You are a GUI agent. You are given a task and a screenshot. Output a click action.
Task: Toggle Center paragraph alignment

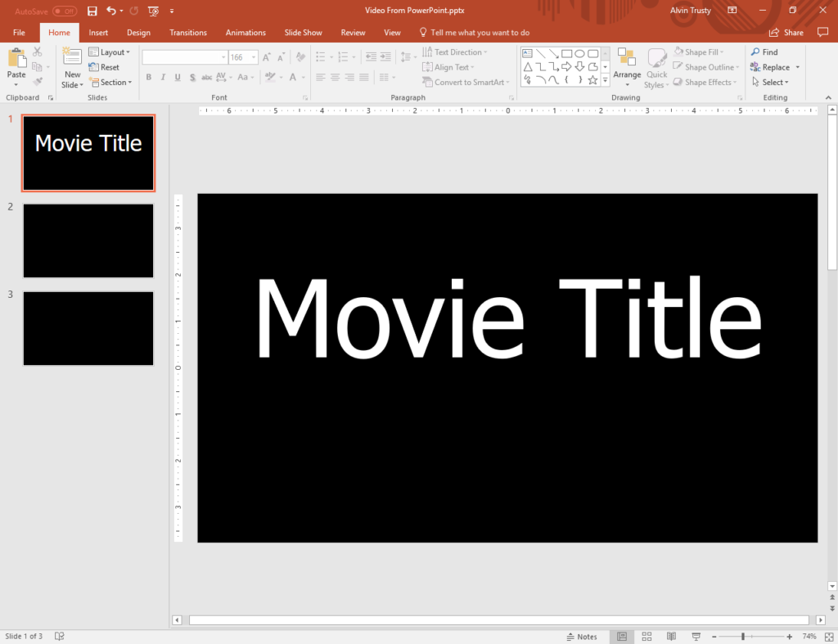click(335, 78)
